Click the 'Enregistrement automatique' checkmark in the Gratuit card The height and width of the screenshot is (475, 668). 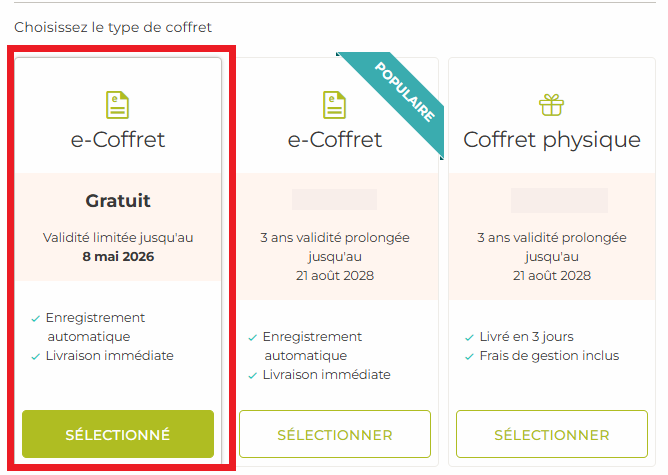(35, 318)
